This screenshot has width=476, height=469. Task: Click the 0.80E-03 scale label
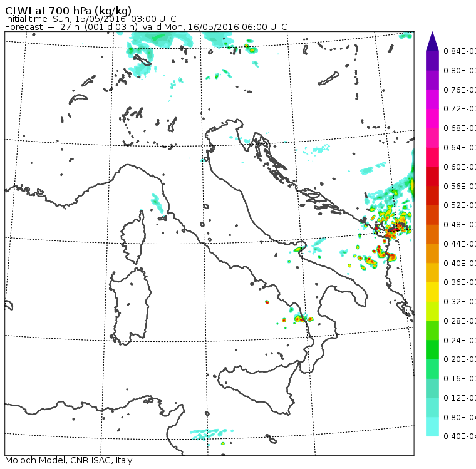pos(460,70)
